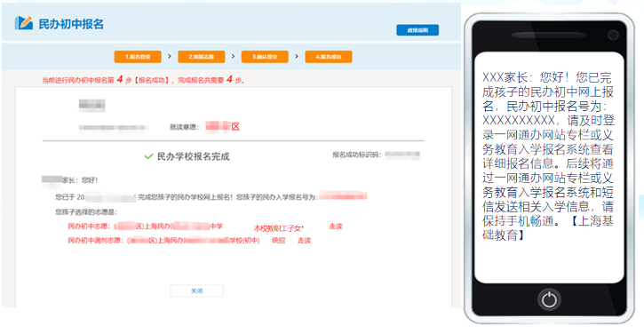Click the 民办初中报名 title text
Screen dimensions: 644x334
tap(71, 24)
